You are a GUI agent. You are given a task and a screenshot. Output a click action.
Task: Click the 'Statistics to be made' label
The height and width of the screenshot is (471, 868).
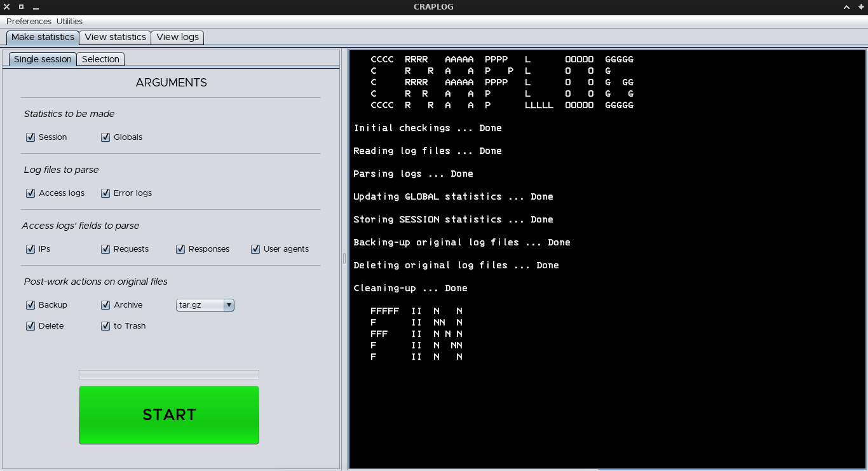69,114
